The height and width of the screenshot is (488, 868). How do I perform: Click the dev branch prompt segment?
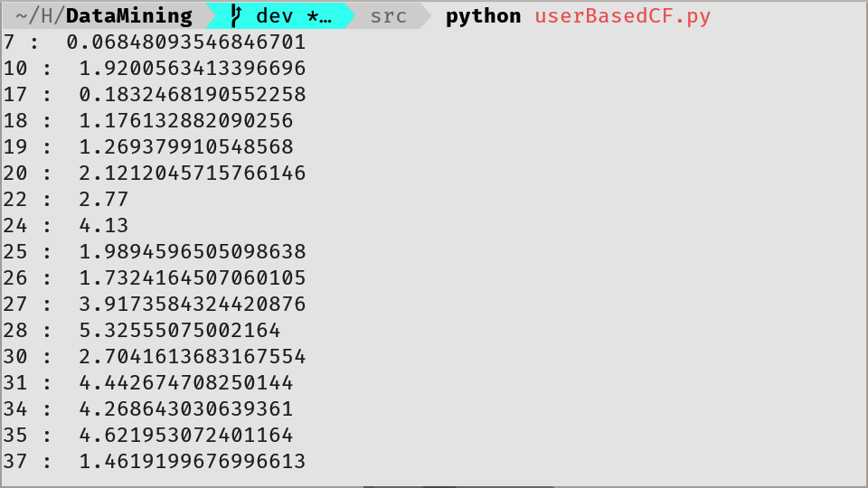coord(280,16)
